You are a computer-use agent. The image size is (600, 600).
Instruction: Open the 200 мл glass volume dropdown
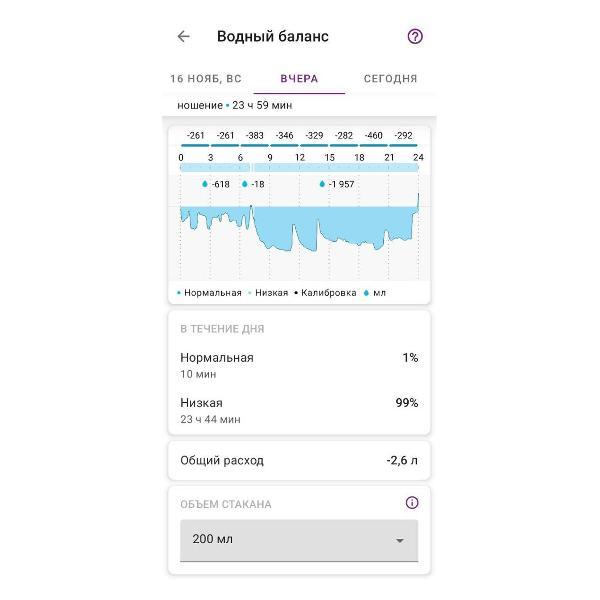[x=298, y=540]
